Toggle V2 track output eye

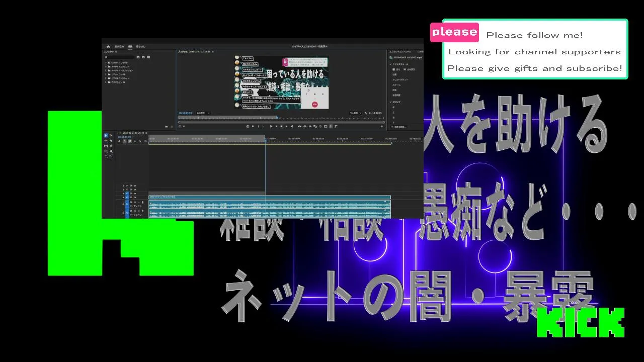point(135,194)
